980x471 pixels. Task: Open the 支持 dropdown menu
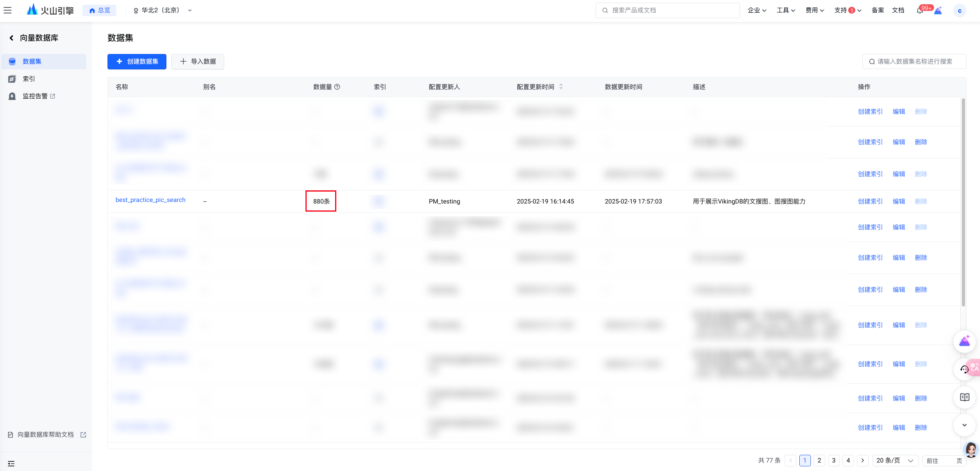(x=847, y=10)
